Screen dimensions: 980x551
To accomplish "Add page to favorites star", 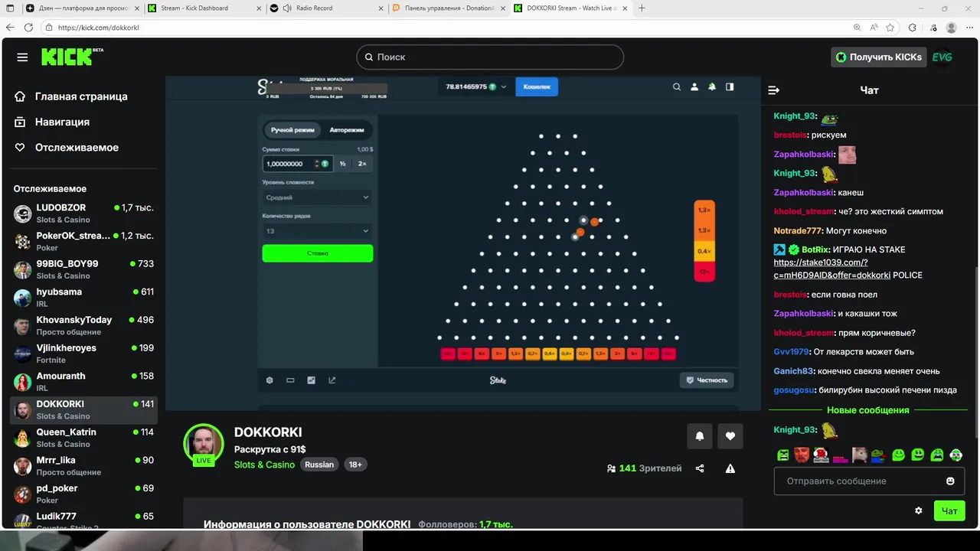I will click(890, 28).
